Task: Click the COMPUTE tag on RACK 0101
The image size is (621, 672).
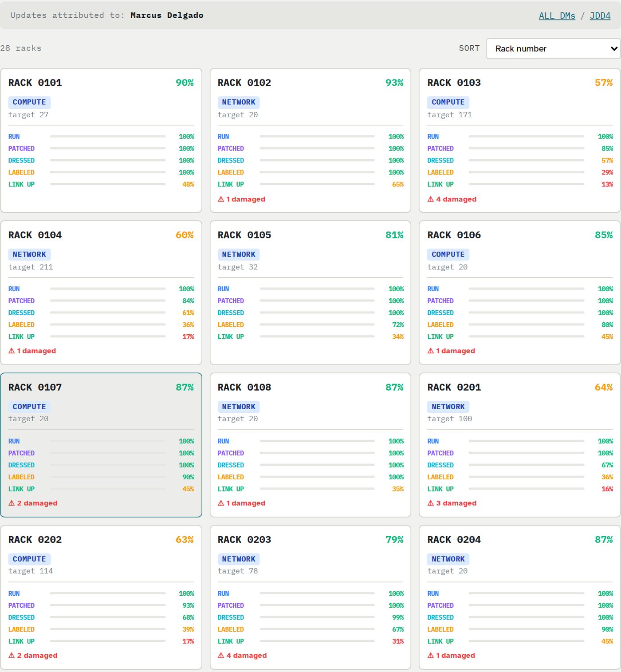Action: (29, 102)
